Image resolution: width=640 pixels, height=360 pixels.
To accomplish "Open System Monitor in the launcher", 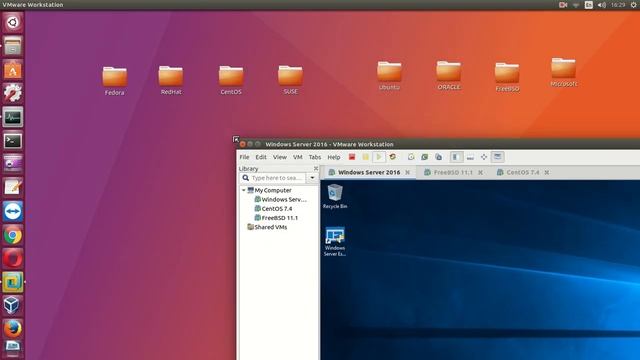I will click(13, 117).
